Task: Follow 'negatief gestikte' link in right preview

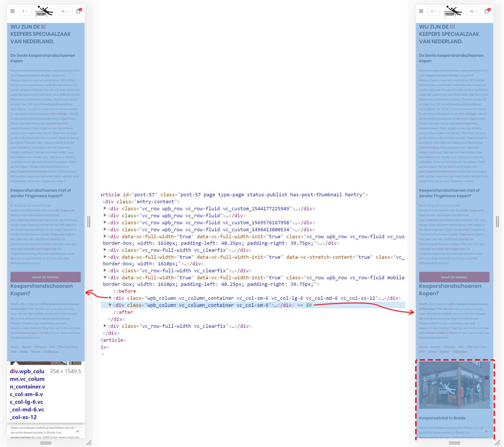Action: 466,123
